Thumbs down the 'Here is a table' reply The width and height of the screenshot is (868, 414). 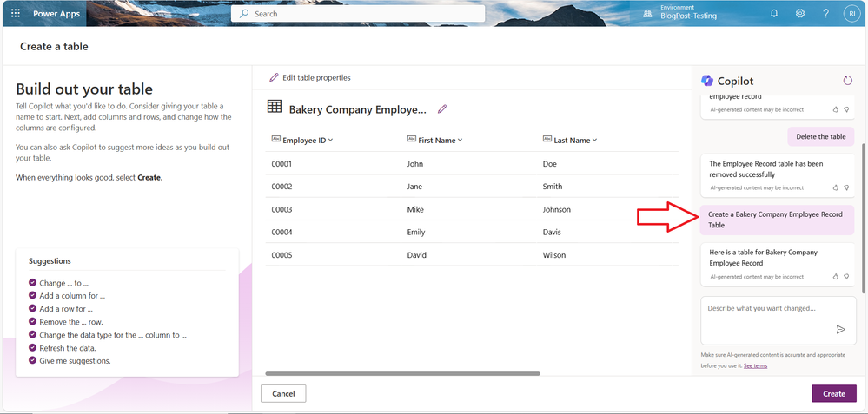tap(846, 276)
